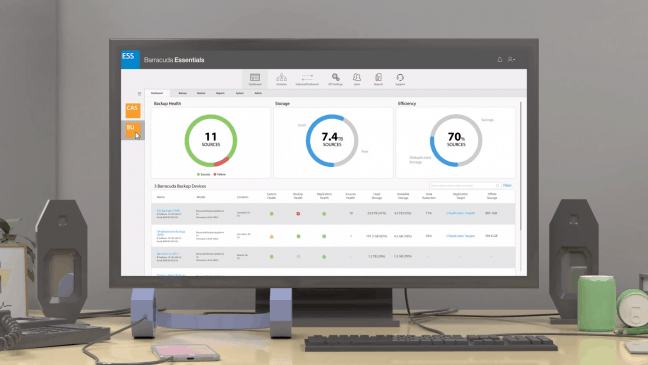Click the Efficiency 70% donut chart
Screen dimensions: 648x365
click(456, 141)
